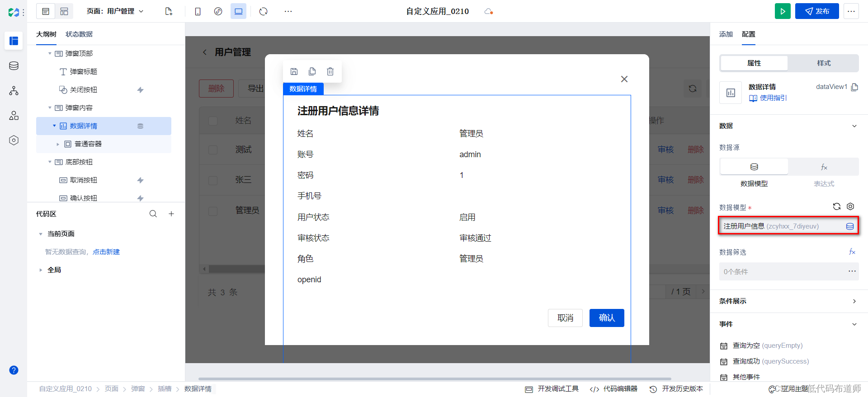Collapse the 弹窗顶部 tree node

pos(50,53)
